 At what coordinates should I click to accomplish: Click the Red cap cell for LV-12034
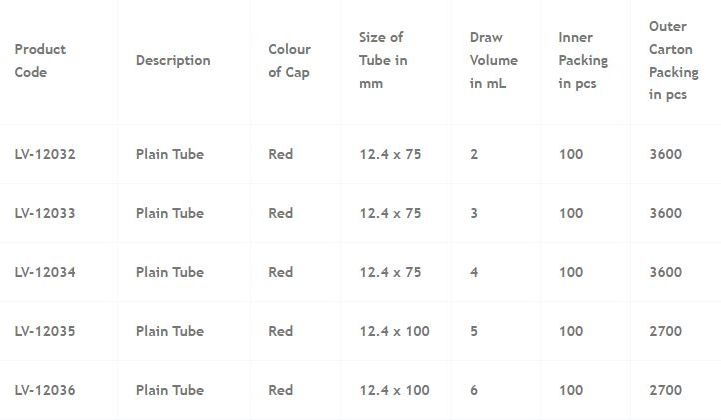pos(280,272)
